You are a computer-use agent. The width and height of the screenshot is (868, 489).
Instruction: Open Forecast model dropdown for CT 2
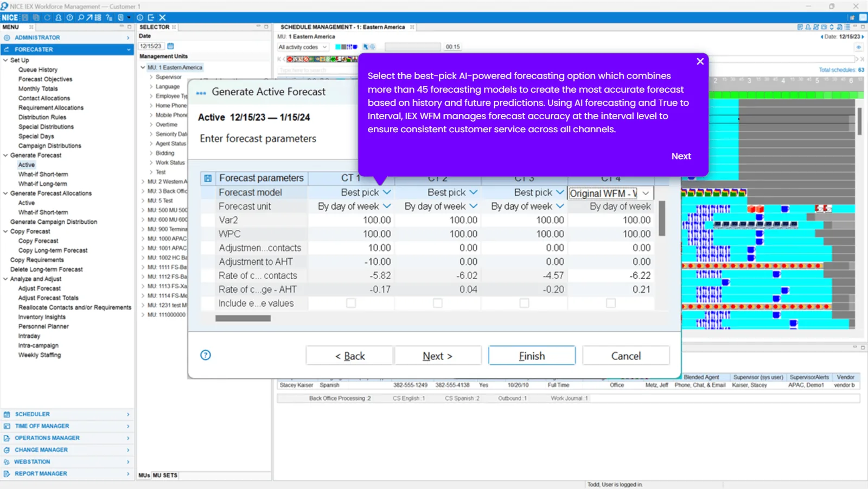pos(474,192)
